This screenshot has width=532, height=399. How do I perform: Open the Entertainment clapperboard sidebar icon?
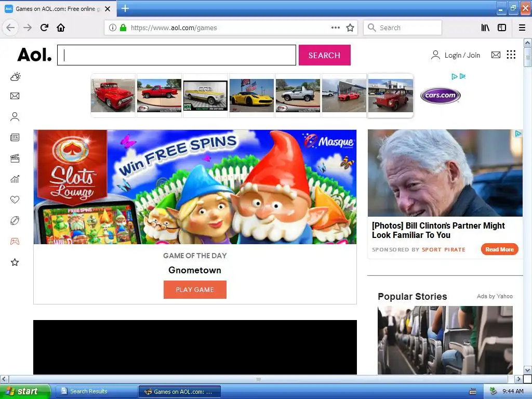pyautogui.click(x=15, y=158)
